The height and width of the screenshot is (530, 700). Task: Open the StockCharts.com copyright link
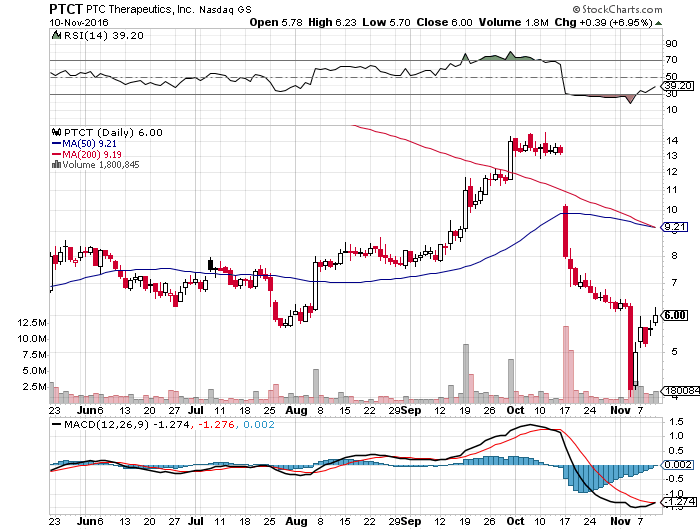coord(617,9)
